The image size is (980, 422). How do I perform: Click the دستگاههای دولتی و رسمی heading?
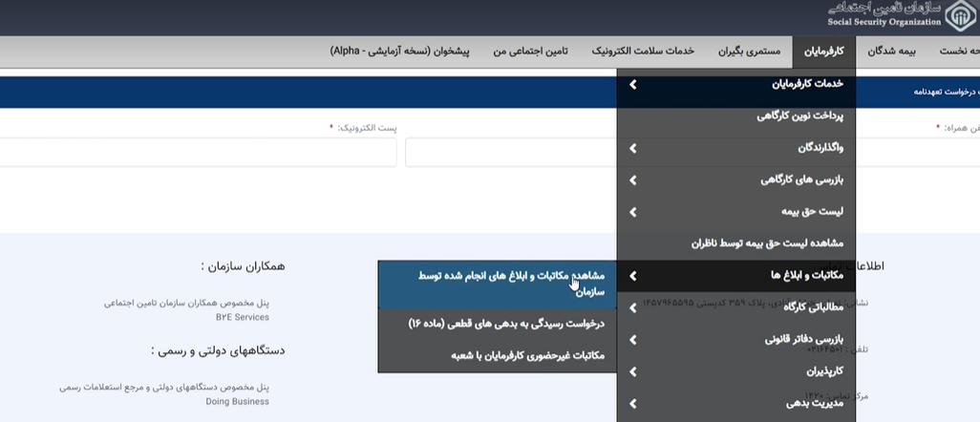click(218, 350)
